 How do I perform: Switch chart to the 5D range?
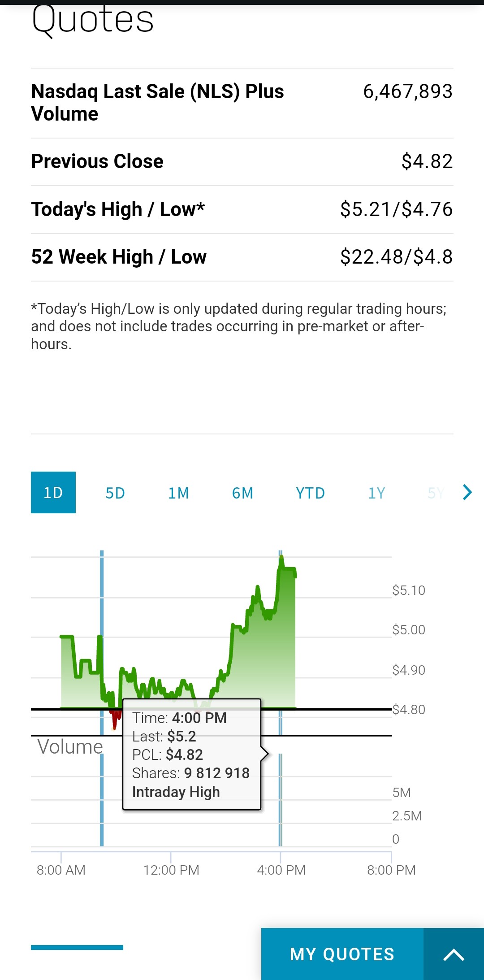(x=115, y=493)
